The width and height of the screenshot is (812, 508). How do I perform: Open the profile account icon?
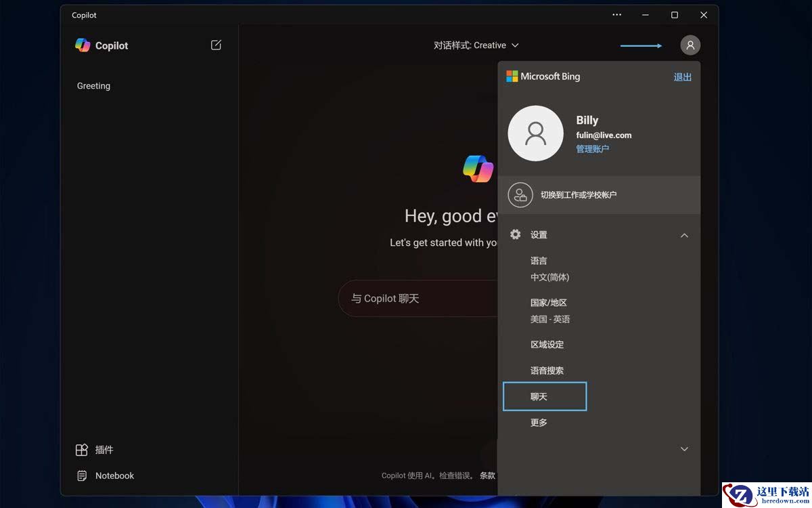(x=690, y=45)
